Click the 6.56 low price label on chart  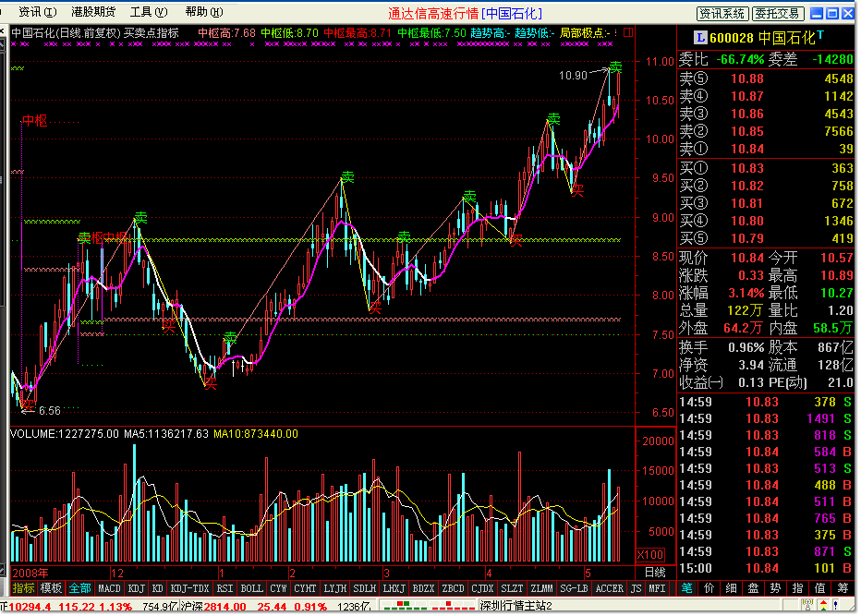(49, 411)
